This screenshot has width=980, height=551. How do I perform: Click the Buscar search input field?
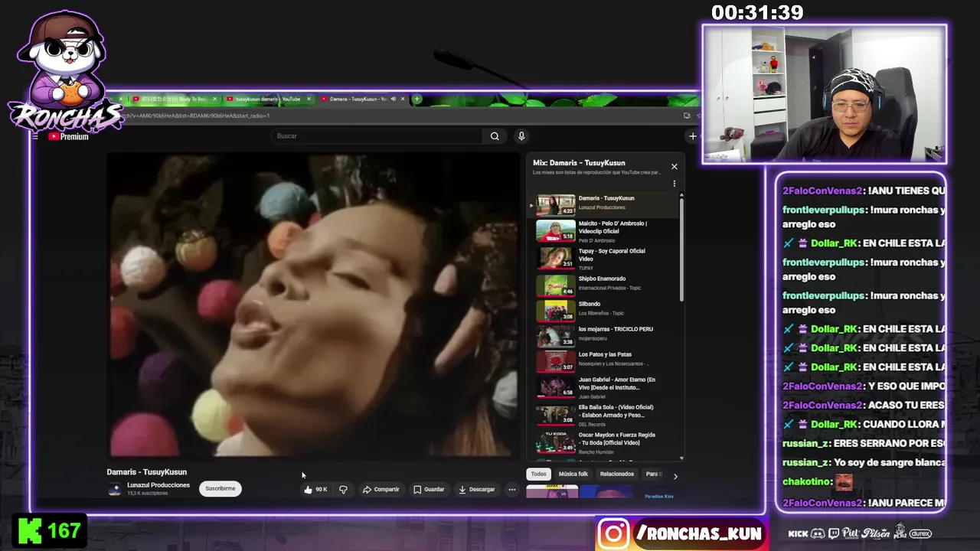pyautogui.click(x=376, y=136)
